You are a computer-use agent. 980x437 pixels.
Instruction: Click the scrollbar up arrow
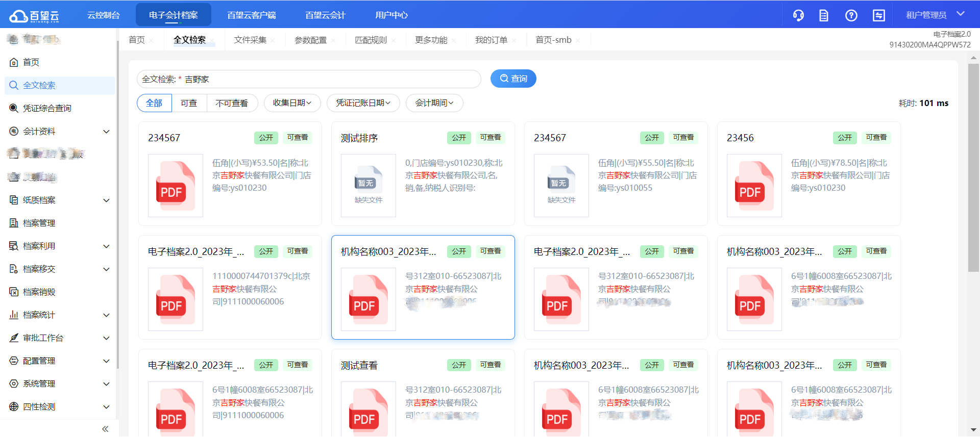click(x=974, y=58)
